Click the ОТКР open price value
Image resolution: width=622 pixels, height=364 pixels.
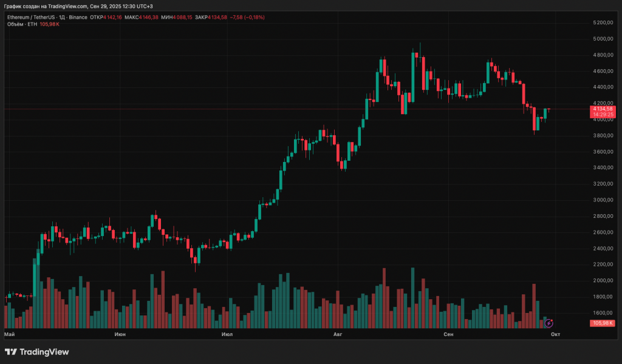[x=113, y=17]
